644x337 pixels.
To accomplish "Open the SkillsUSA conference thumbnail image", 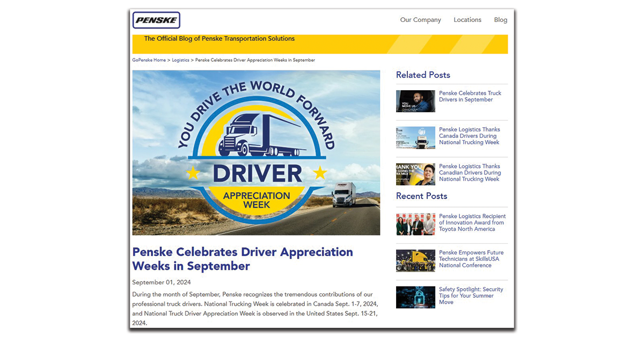I will pyautogui.click(x=415, y=261).
